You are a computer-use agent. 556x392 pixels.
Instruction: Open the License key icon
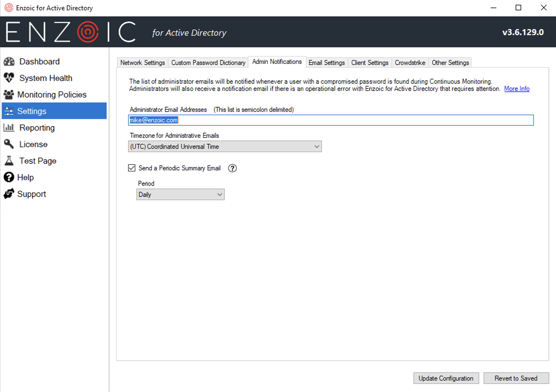click(9, 144)
